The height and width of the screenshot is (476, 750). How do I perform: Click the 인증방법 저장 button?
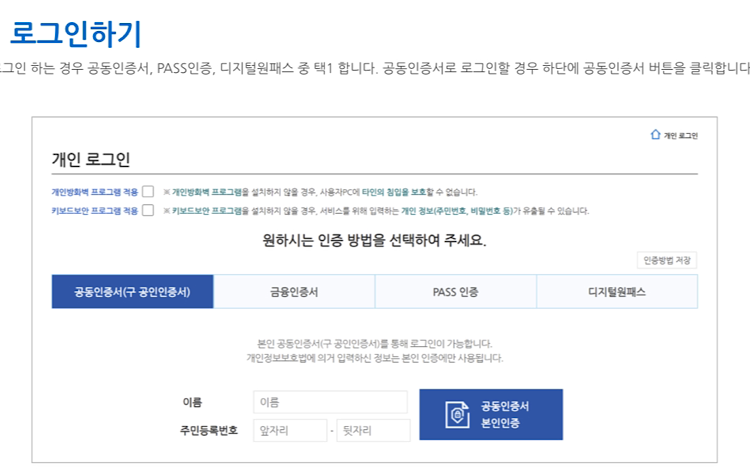pyautogui.click(x=667, y=260)
